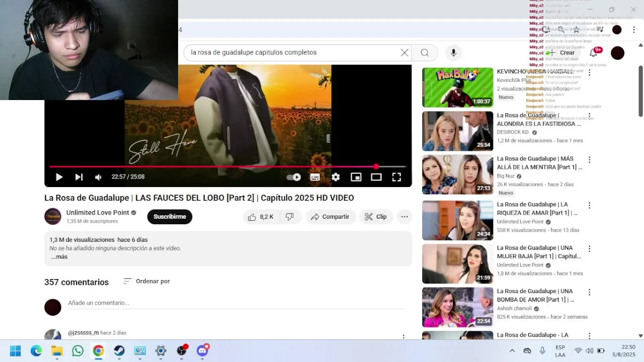Switch to the miniplayer
This screenshot has width=644, height=362.
click(x=356, y=177)
